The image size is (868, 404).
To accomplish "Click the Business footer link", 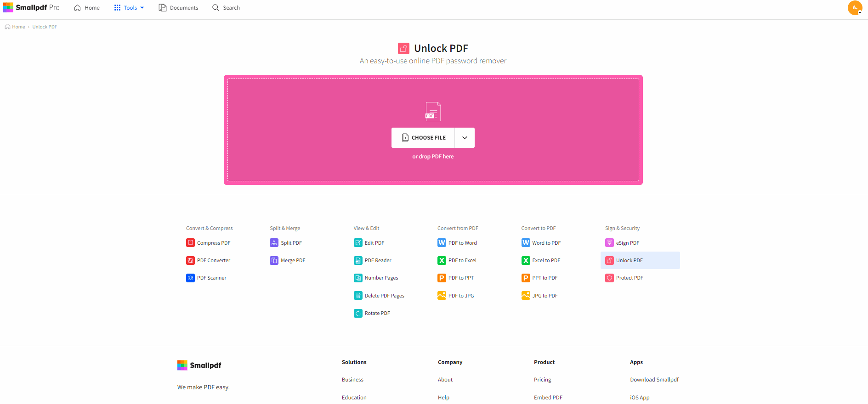I will pyautogui.click(x=352, y=380).
